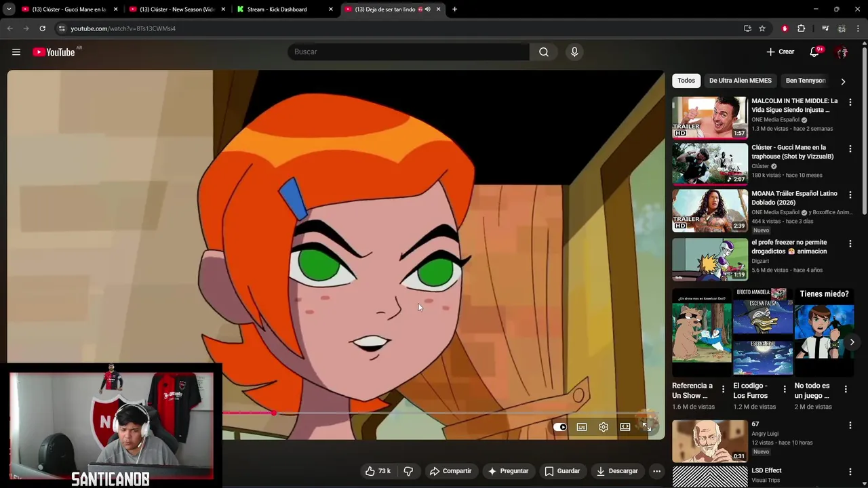This screenshot has width=868, height=488.
Task: Open the YouTube account avatar menu
Action: pos(842,52)
